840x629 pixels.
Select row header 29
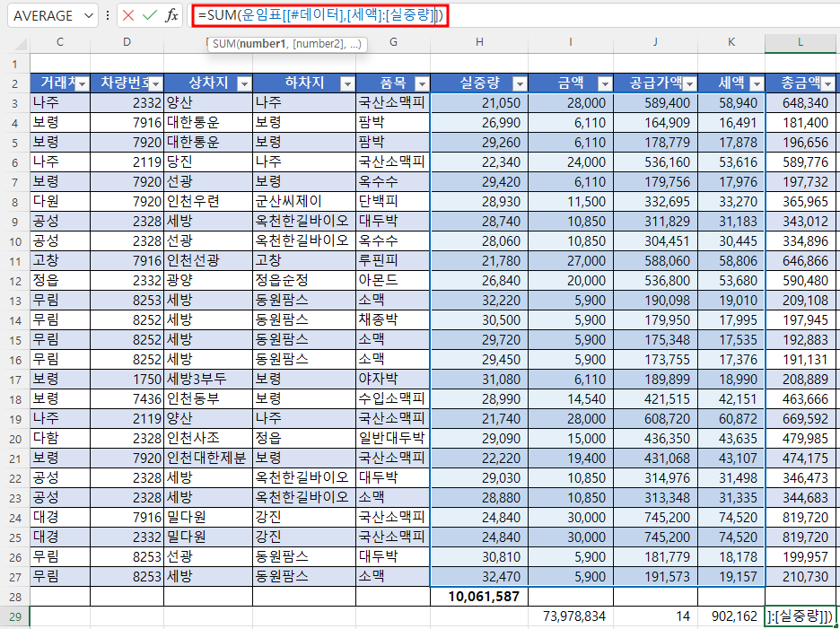[x=14, y=616]
